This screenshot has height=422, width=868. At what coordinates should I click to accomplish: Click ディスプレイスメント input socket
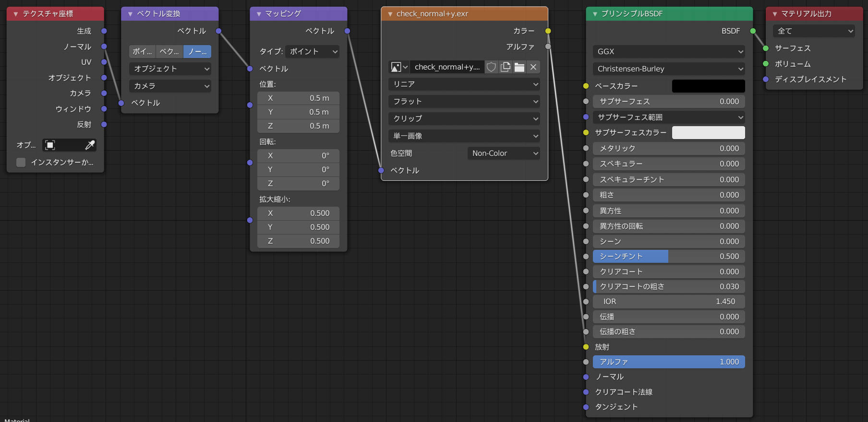point(766,79)
